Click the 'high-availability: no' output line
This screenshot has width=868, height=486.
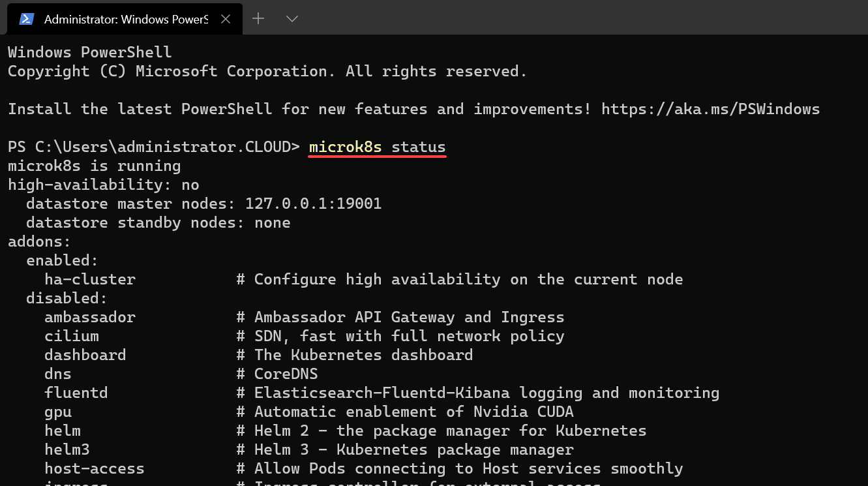[x=104, y=185]
